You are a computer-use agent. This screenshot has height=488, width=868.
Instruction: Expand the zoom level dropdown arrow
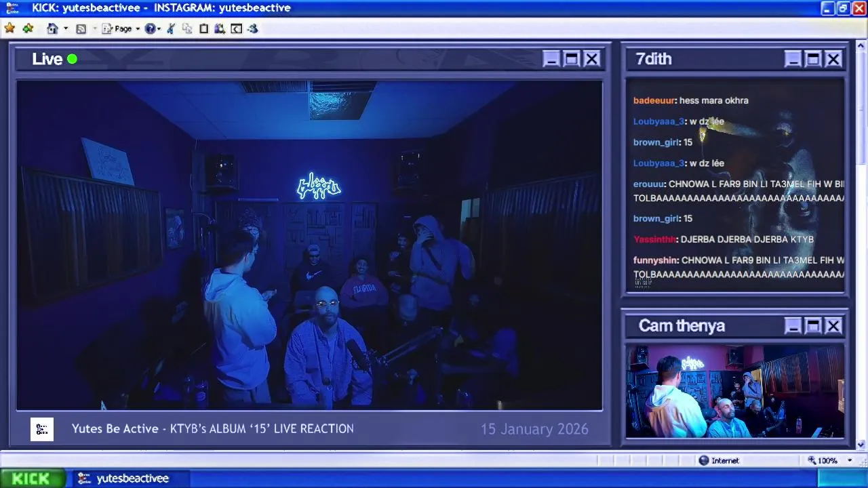click(850, 460)
